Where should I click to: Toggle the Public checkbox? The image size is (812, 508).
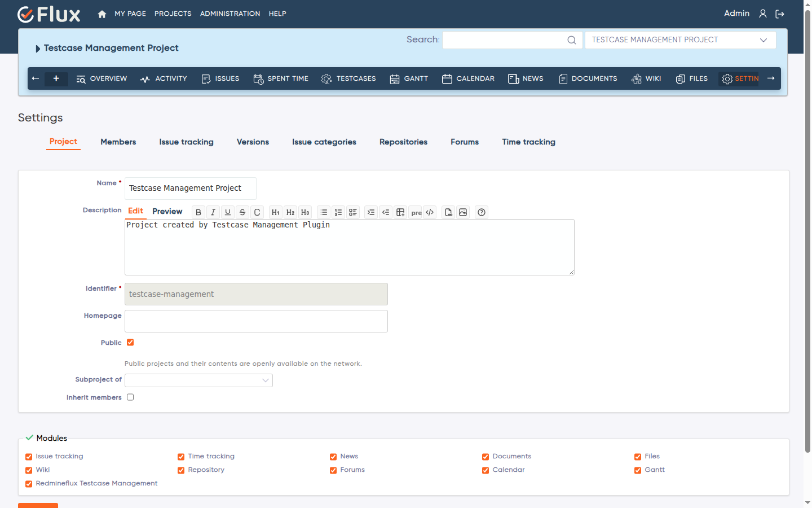click(130, 343)
